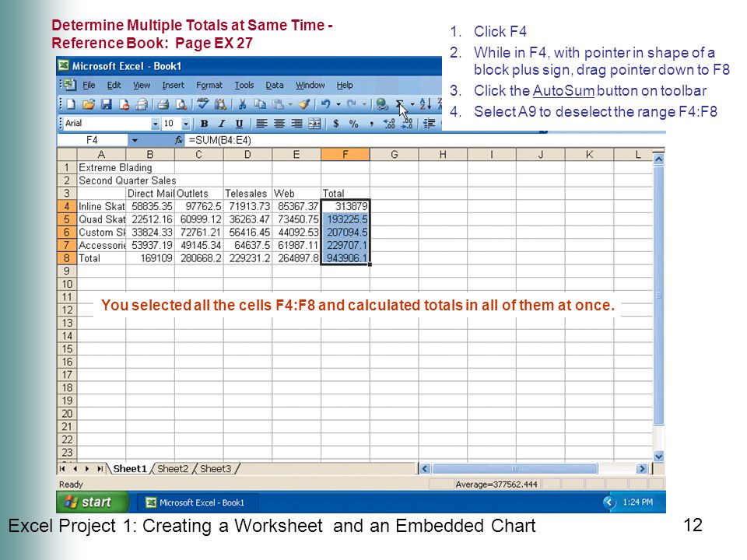Toggle Italic formatting
The height and width of the screenshot is (560, 747).
point(222,124)
